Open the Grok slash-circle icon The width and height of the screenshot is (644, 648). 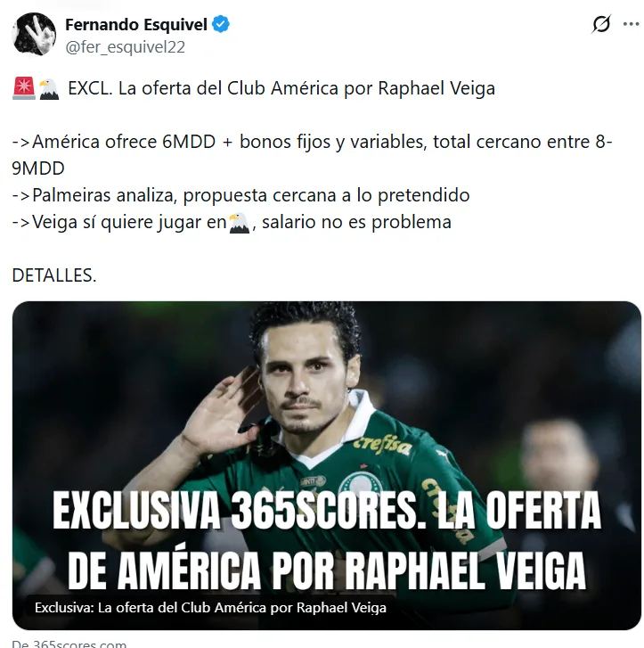(x=601, y=24)
